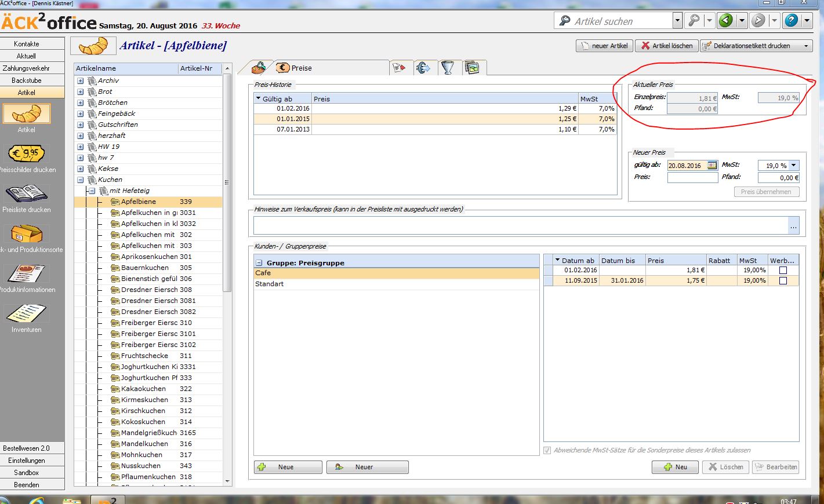This screenshot has width=824, height=504.
Task: Tick Werbung checkbox for 01.02.2016 row
Action: (x=783, y=271)
